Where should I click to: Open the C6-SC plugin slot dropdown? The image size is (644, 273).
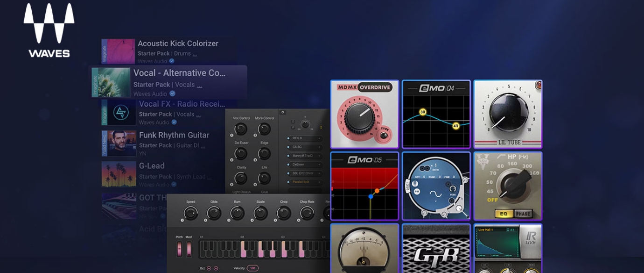click(x=305, y=147)
